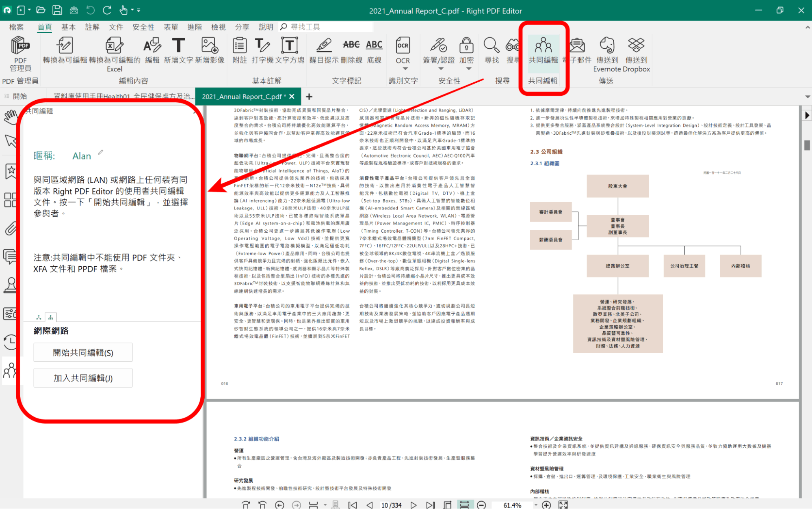Viewport: 812px width, 509px height.
Task: Toggle full screen view icon
Action: click(563, 505)
